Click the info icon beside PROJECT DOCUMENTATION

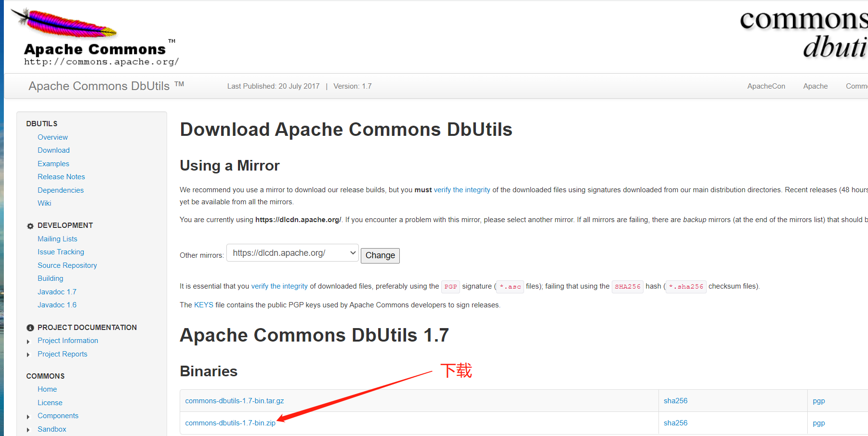(30, 327)
